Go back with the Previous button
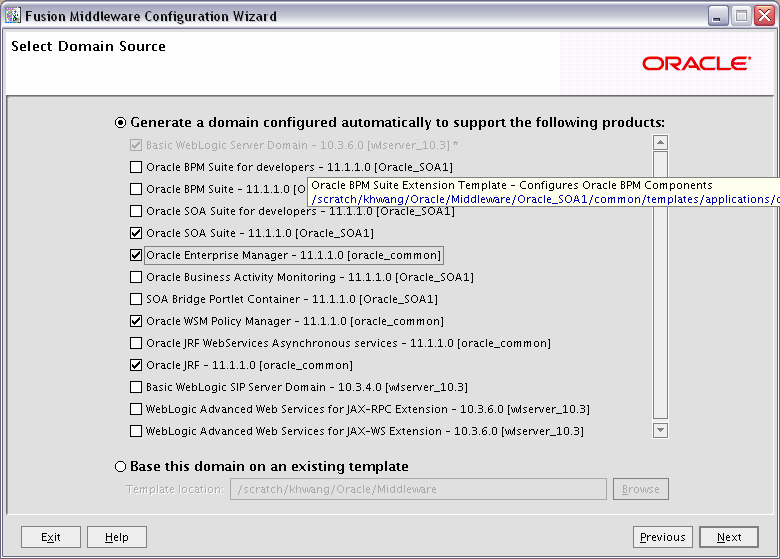 (663, 537)
